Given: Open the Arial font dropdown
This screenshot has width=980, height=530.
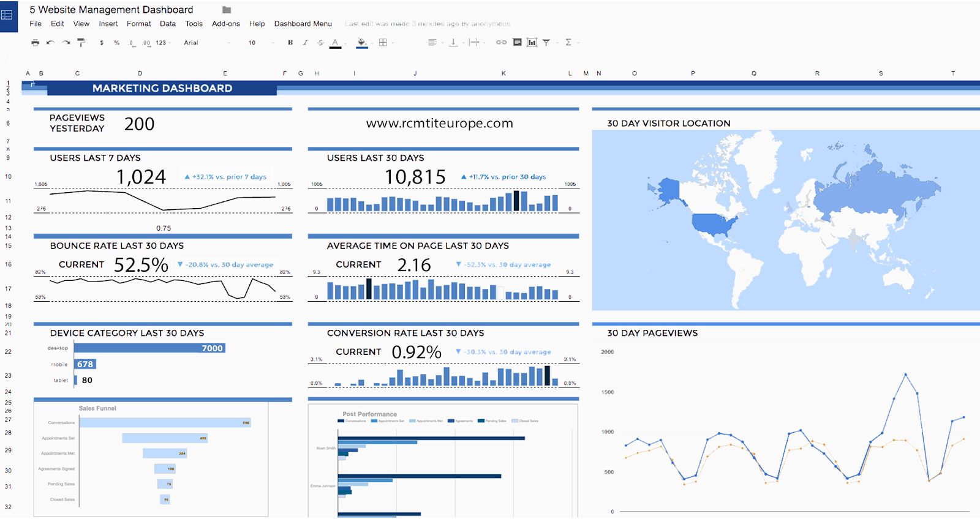Looking at the screenshot, I should click(x=207, y=43).
